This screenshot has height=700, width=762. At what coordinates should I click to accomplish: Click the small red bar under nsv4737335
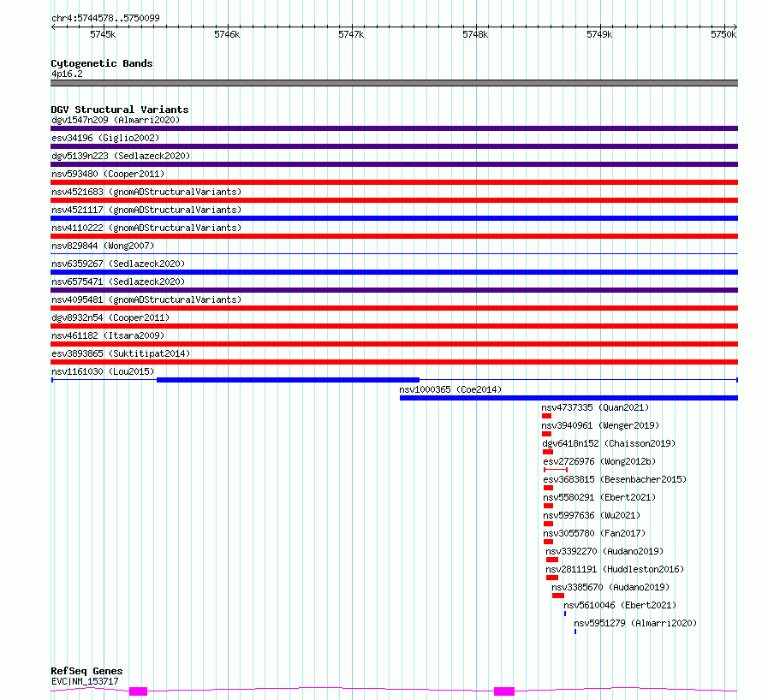point(547,416)
